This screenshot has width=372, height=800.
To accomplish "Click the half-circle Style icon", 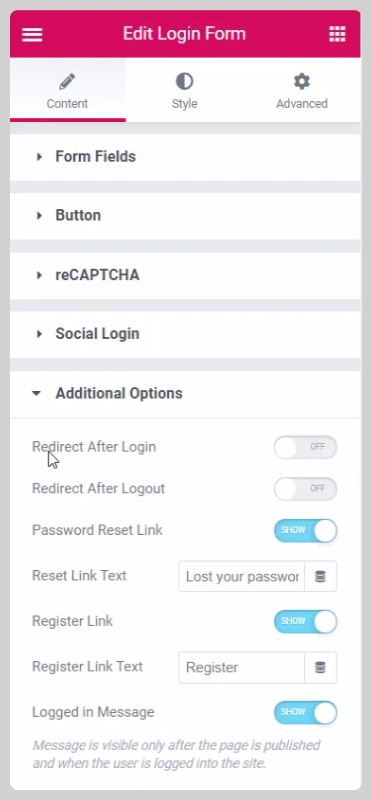I will pyautogui.click(x=184, y=81).
